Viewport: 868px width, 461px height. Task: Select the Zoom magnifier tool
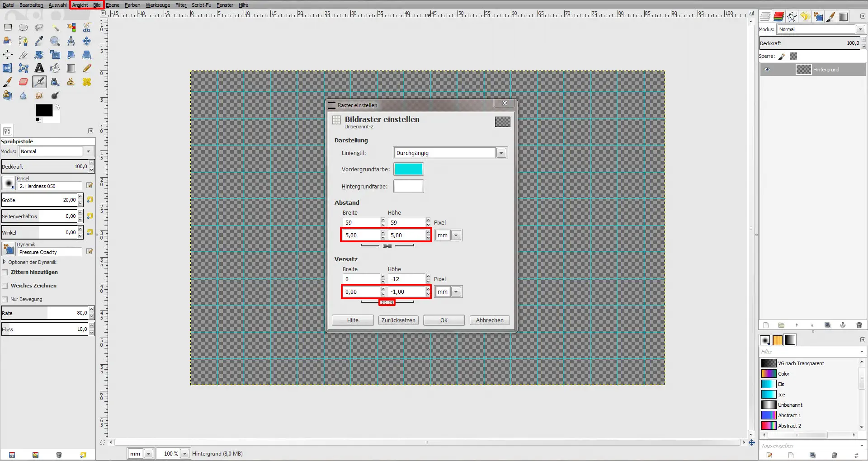[x=55, y=42]
